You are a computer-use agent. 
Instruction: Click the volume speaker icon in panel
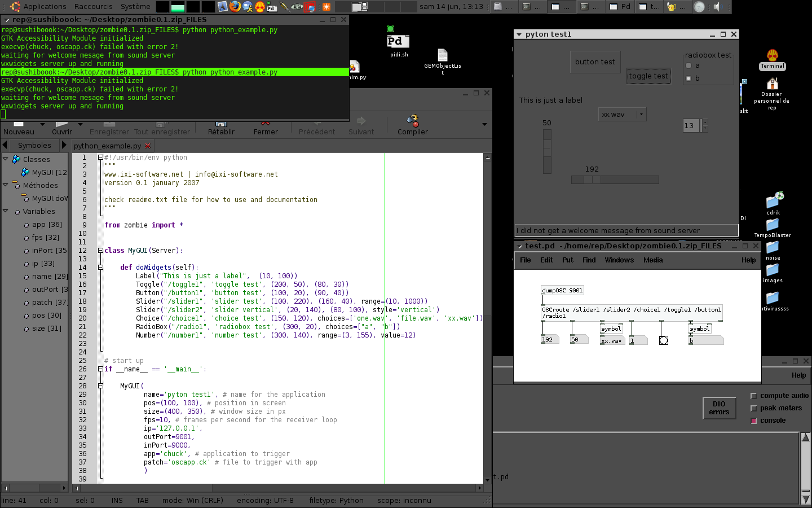717,7
